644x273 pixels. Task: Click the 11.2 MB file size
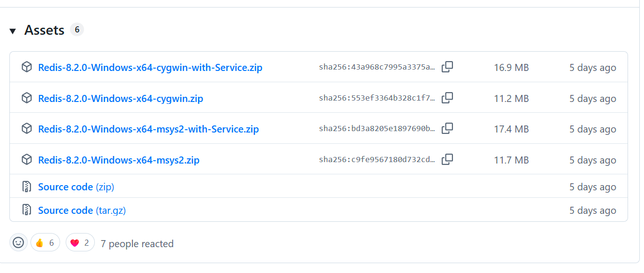click(511, 99)
